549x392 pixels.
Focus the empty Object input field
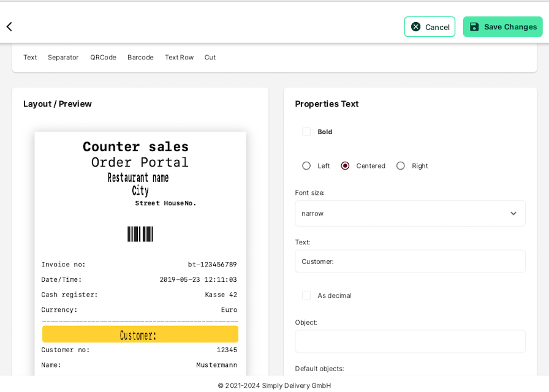click(x=410, y=341)
